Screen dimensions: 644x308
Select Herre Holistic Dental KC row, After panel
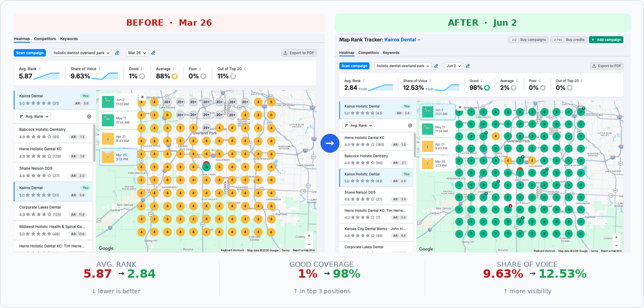coord(376,141)
